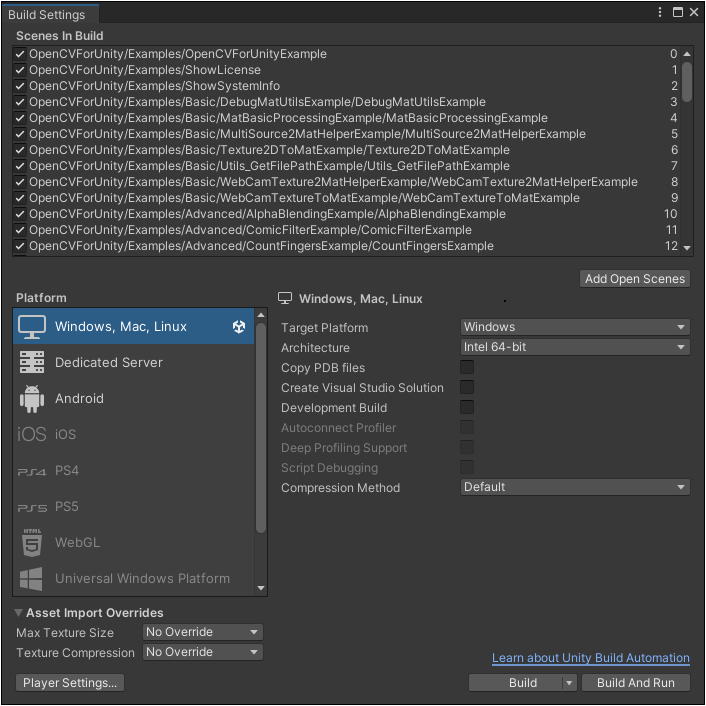Click the scenes list scroll down arrow
This screenshot has width=706, height=706.
tap(687, 248)
